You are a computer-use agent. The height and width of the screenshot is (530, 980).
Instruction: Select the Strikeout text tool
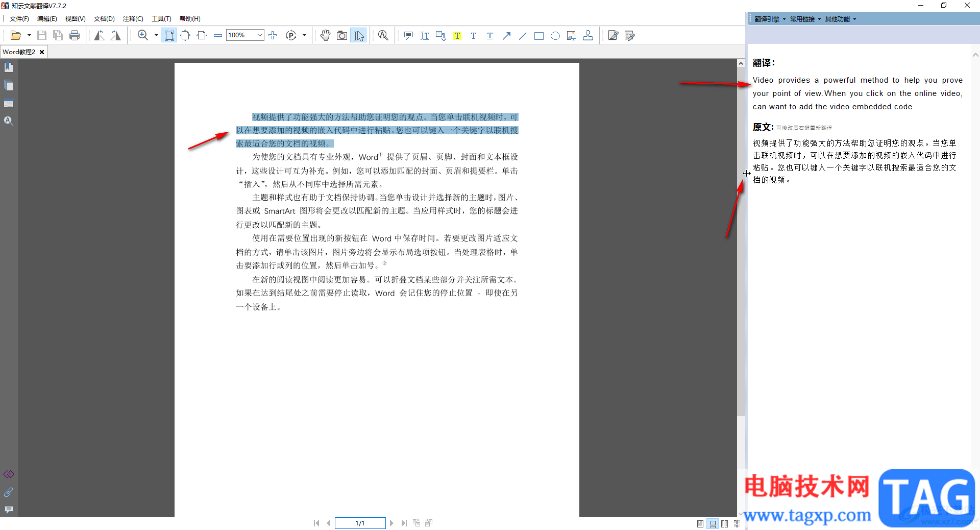tap(474, 35)
